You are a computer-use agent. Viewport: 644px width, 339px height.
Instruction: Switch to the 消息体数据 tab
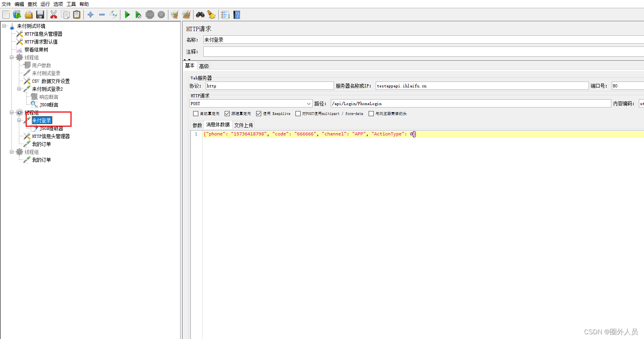(x=218, y=125)
